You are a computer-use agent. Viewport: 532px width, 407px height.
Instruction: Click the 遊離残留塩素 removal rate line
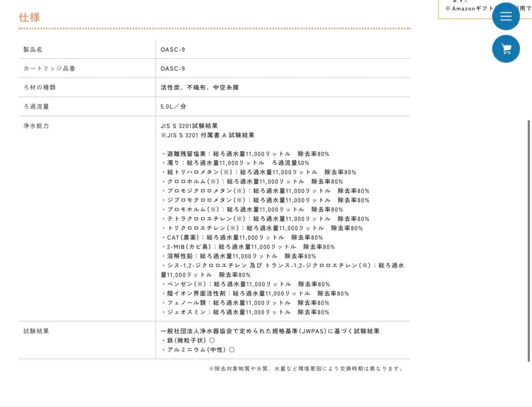click(245, 154)
